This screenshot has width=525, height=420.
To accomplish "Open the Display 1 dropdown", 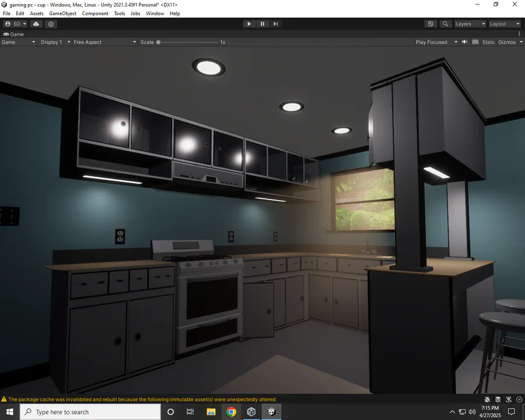I will 55,42.
